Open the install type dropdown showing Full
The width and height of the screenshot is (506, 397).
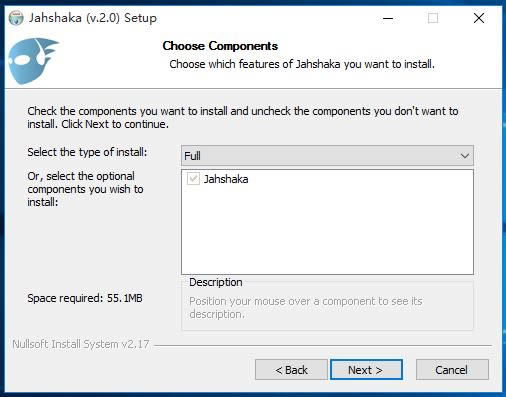(x=327, y=155)
